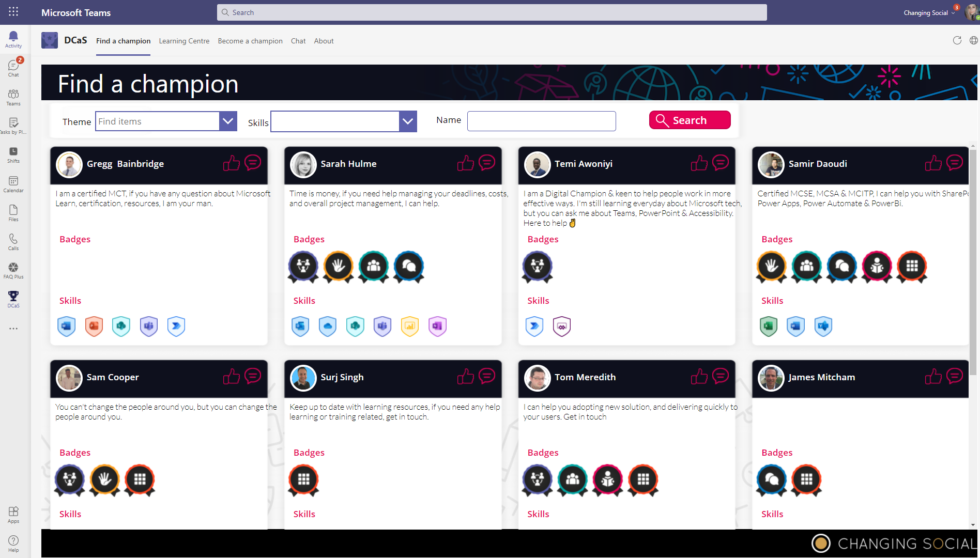Focus the Name search input field

[541, 121]
